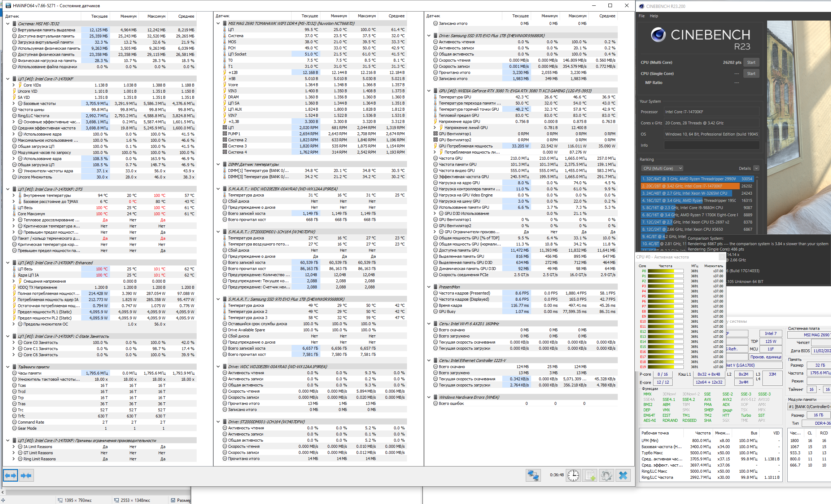The image size is (831, 504).
Task: Select the Intel Core i7-14700KF ranking bar
Action: [690, 186]
